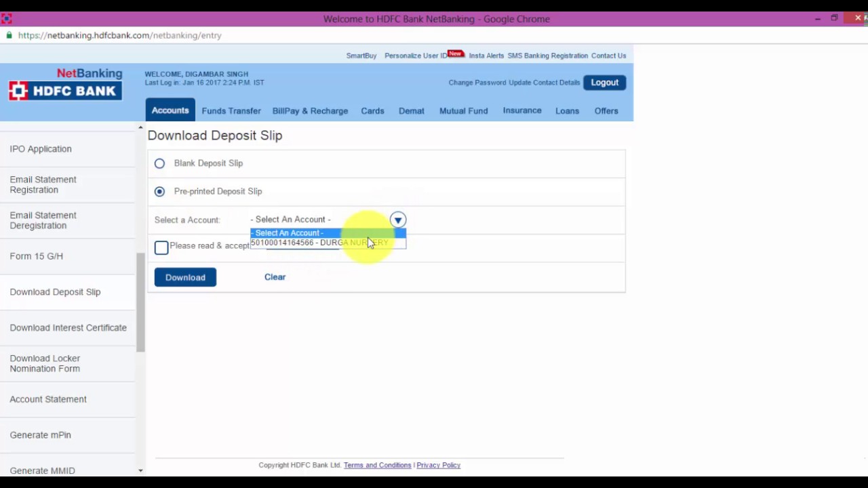The image size is (868, 488).
Task: Click the sidebar vertical scrollbar thumb
Action: (x=140, y=302)
